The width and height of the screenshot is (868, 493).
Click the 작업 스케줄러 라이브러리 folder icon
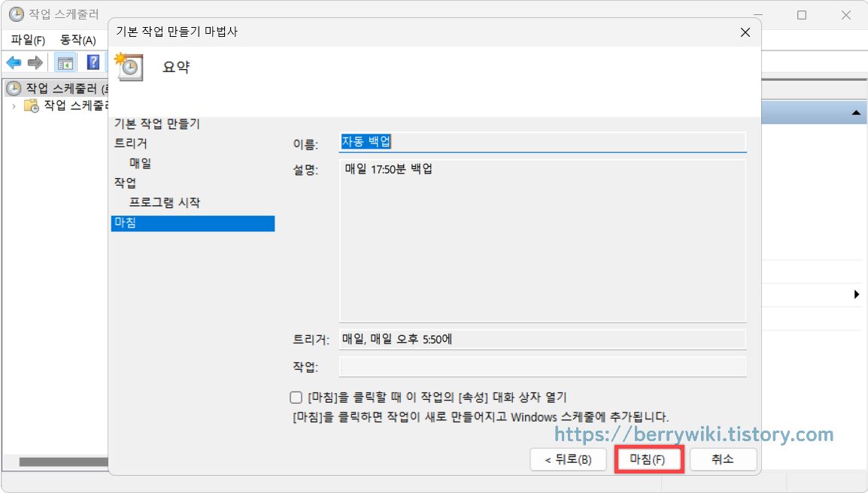(32, 106)
